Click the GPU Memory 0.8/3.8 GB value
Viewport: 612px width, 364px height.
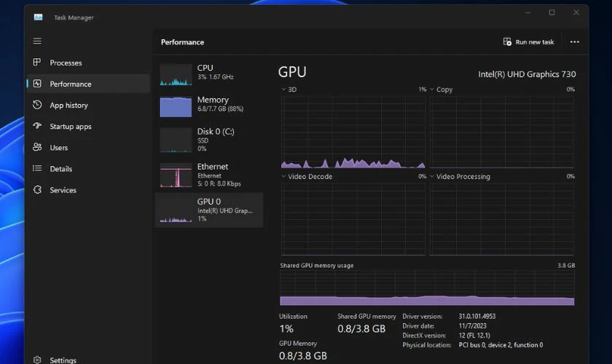click(x=303, y=356)
